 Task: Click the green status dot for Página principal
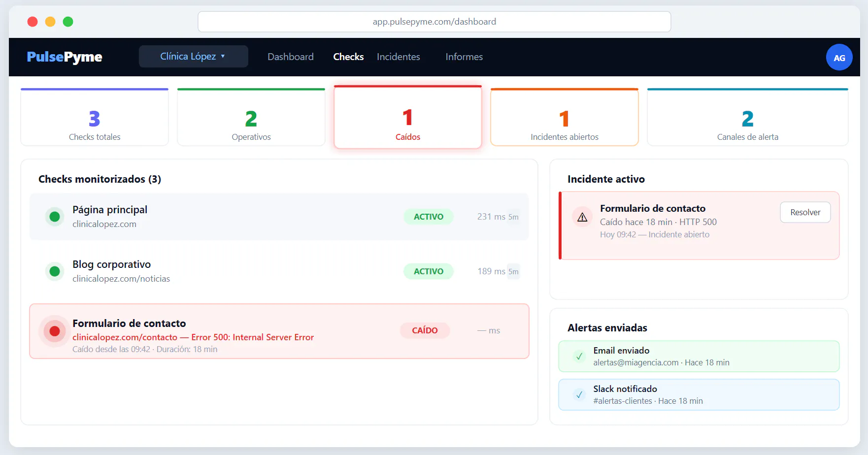[x=55, y=217]
